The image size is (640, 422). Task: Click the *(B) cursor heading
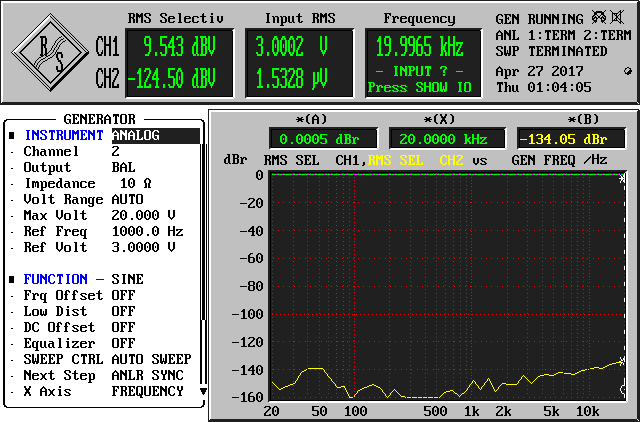[583, 119]
